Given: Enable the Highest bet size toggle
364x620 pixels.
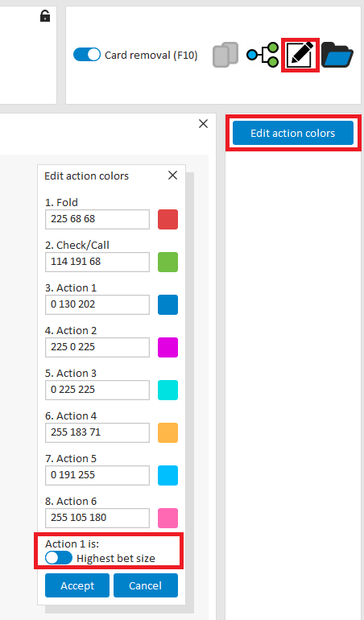Looking at the screenshot, I should pyautogui.click(x=59, y=558).
